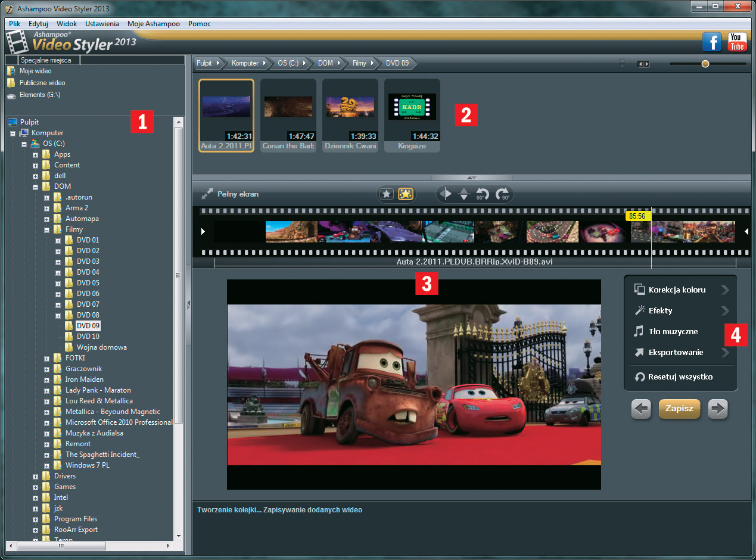This screenshot has height=560, width=756.
Task: Click Resetuj wszystko
Action: coord(680,377)
